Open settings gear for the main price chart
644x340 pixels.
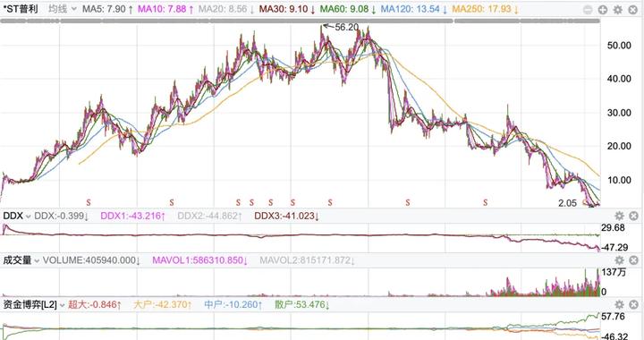pos(618,10)
